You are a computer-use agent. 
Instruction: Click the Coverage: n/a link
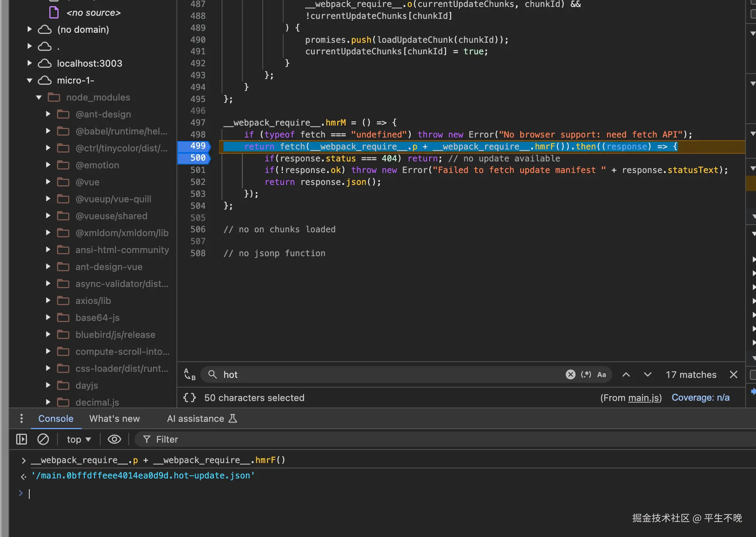pyautogui.click(x=700, y=398)
